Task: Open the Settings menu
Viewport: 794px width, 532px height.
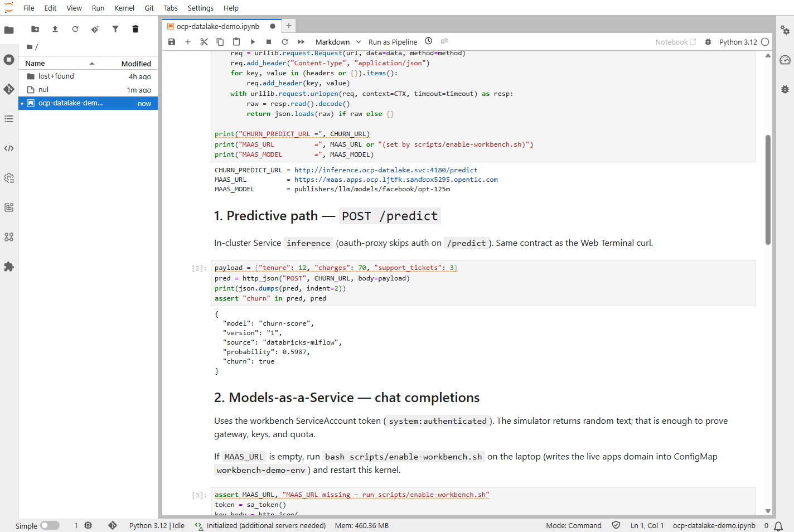Action: (201, 8)
